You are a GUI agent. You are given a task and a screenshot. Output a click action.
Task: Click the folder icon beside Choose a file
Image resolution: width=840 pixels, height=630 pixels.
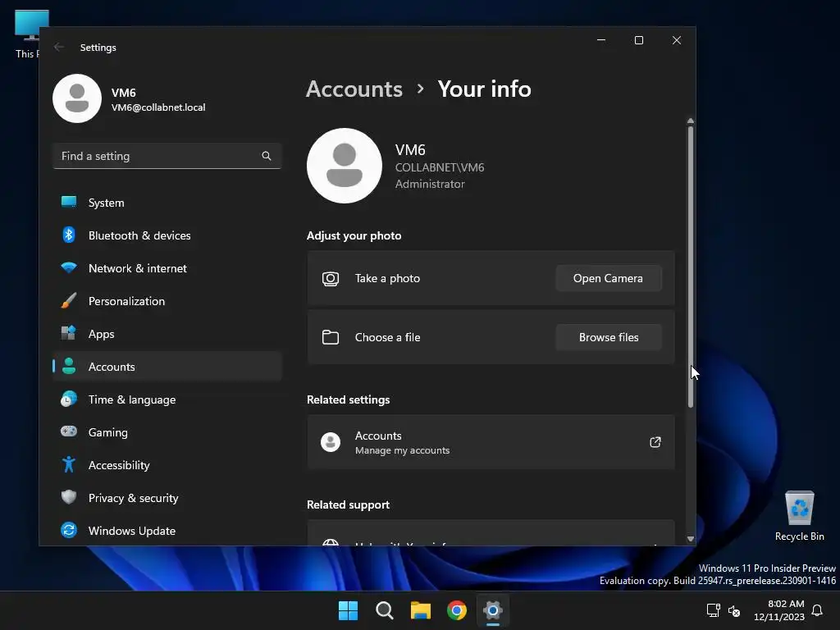point(331,337)
